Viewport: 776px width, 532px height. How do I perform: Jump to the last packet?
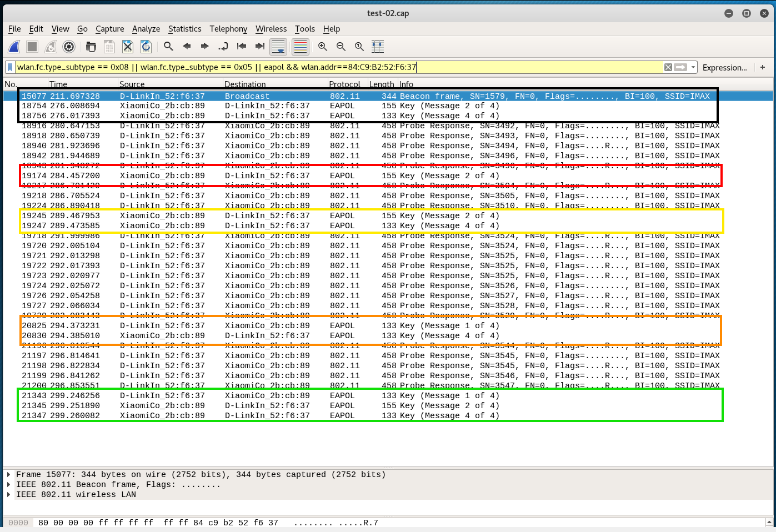coord(259,47)
